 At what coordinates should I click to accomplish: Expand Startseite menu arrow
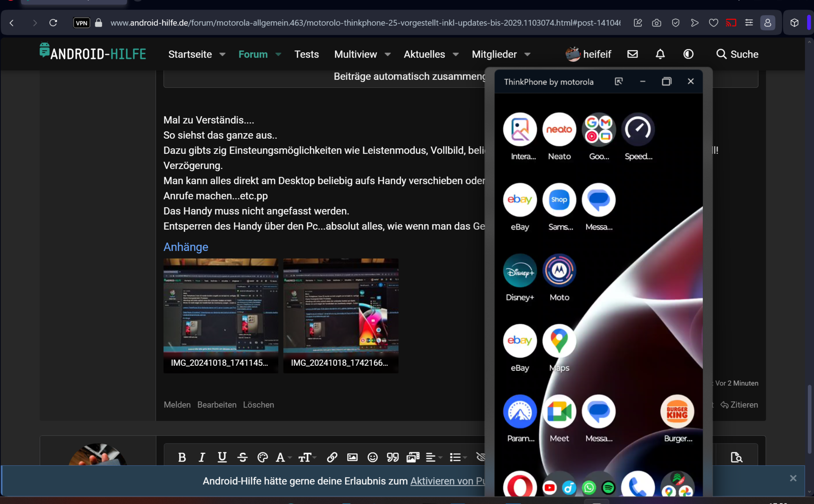[222, 54]
